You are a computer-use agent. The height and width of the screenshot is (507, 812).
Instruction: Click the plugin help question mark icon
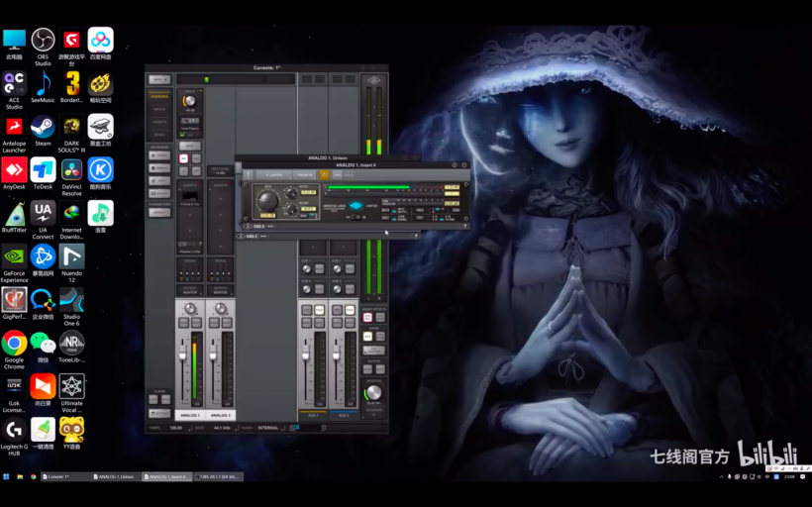(465, 226)
